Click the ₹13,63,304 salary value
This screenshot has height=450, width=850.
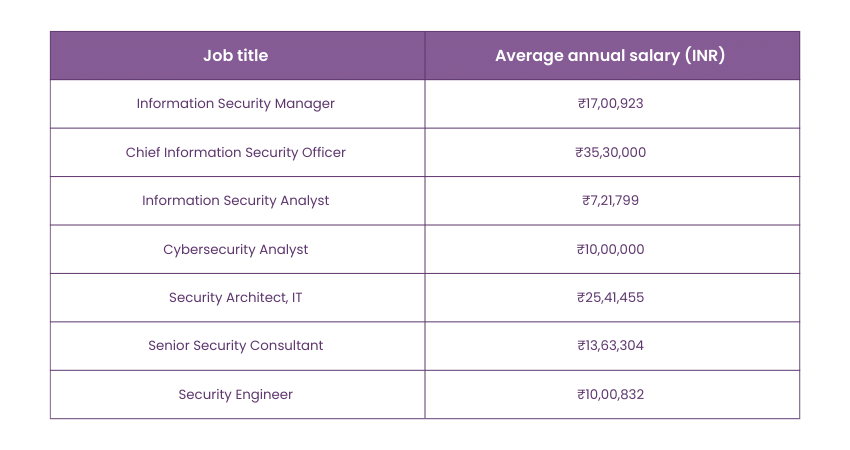pyautogui.click(x=610, y=345)
